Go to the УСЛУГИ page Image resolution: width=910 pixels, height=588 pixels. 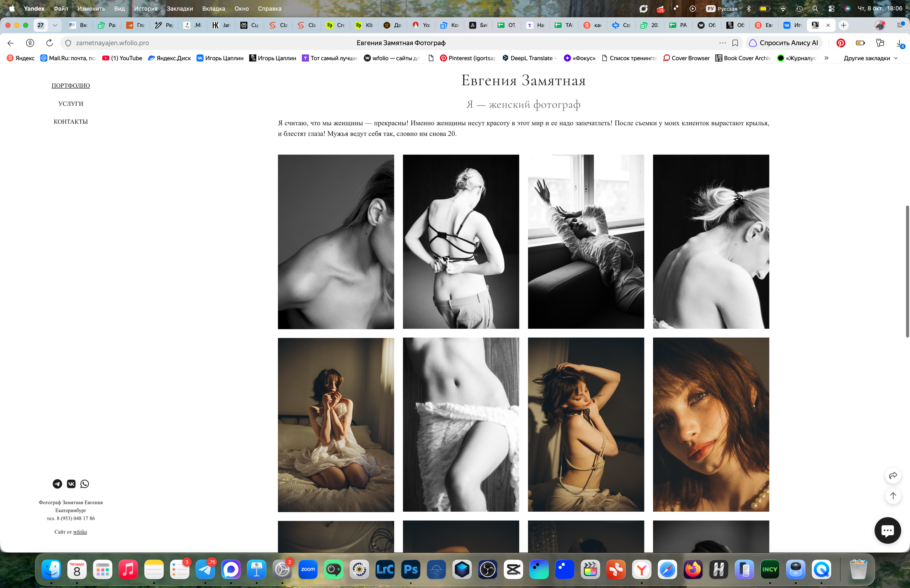pyautogui.click(x=71, y=103)
